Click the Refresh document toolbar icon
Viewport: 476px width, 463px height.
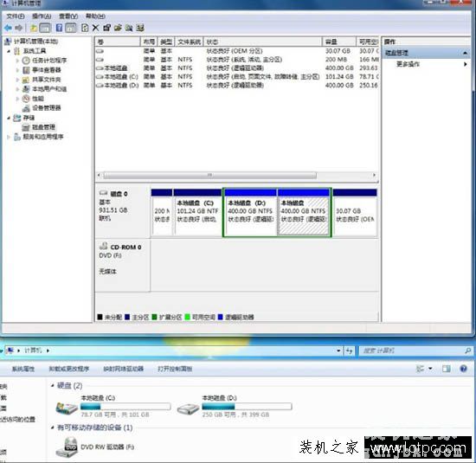pyautogui.click(x=85, y=29)
